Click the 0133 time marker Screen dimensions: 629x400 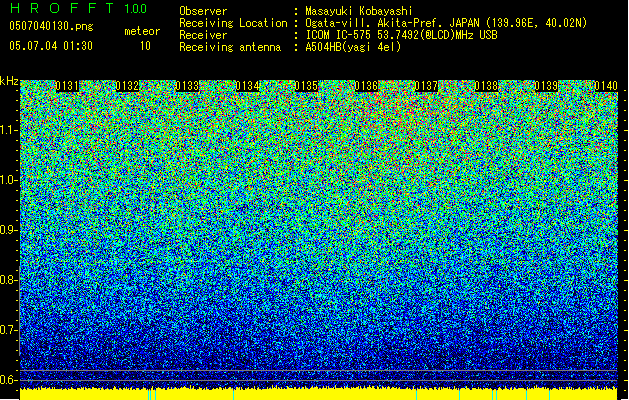pyautogui.click(x=187, y=86)
